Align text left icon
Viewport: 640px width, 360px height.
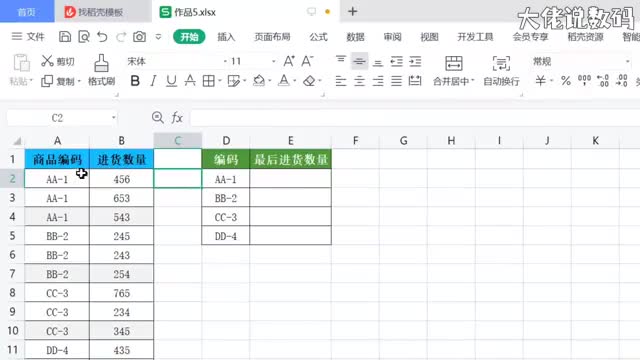click(x=341, y=81)
